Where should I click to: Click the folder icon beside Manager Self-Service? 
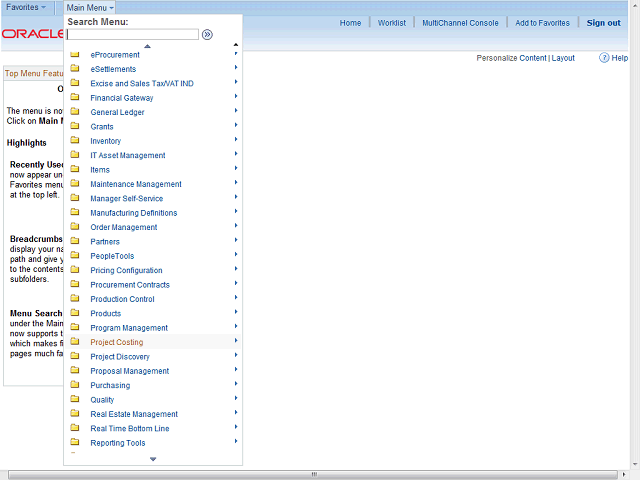75,198
